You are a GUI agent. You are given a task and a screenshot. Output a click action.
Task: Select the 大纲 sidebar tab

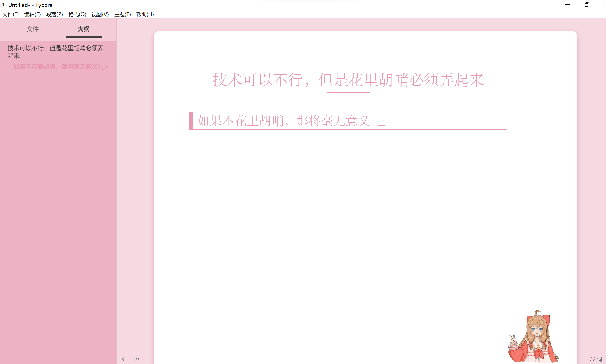pos(83,29)
